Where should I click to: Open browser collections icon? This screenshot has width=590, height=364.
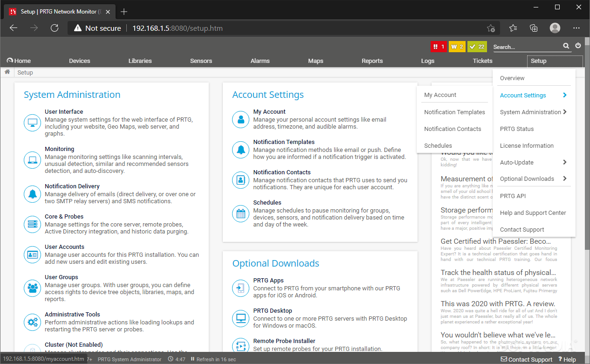pyautogui.click(x=534, y=28)
